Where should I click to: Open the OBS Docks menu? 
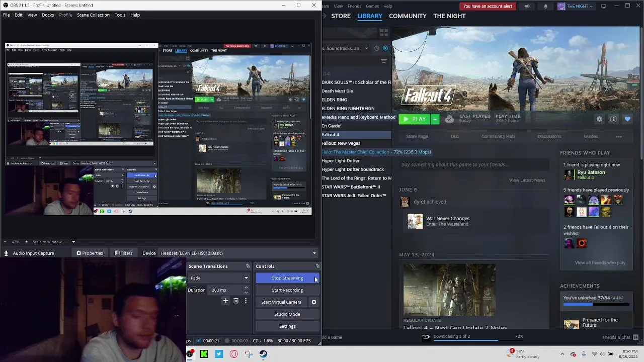point(48,15)
